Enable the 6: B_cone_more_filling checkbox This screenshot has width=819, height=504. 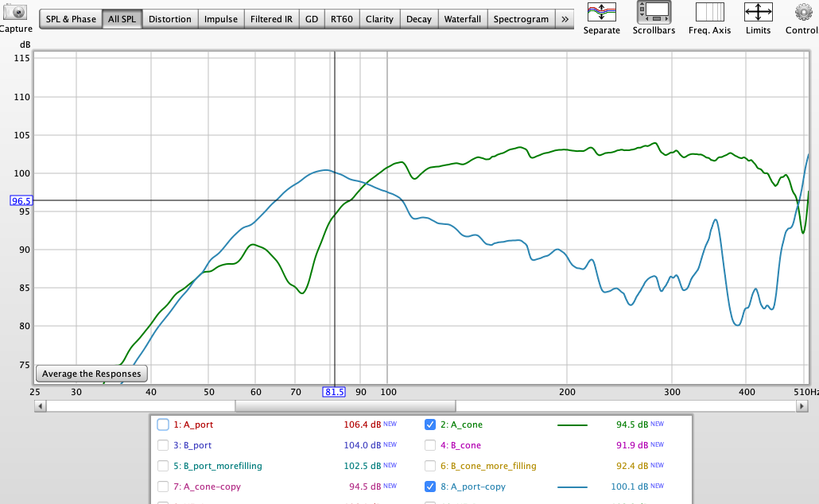pyautogui.click(x=430, y=466)
